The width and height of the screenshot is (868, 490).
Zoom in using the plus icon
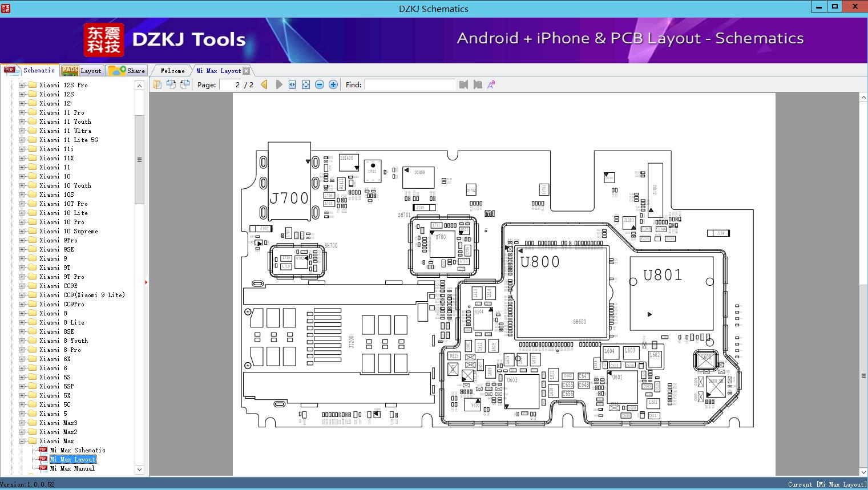coord(333,84)
